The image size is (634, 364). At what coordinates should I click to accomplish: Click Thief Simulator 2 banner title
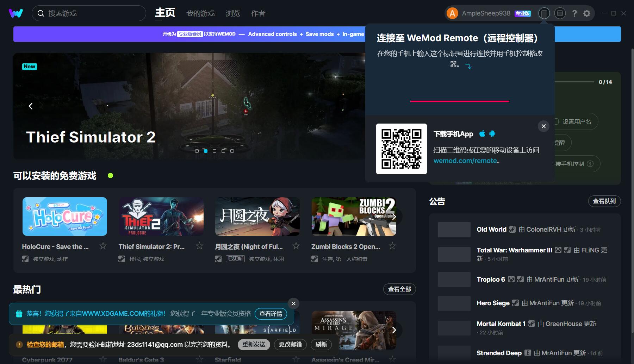[x=91, y=137]
